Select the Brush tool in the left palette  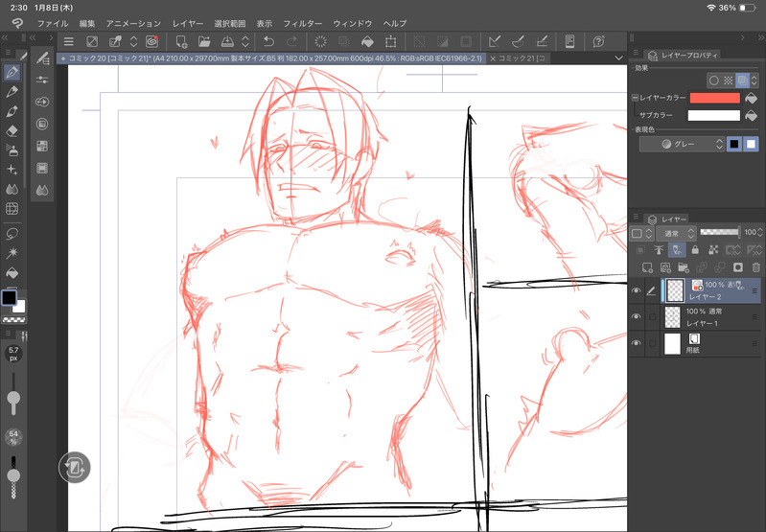12,111
